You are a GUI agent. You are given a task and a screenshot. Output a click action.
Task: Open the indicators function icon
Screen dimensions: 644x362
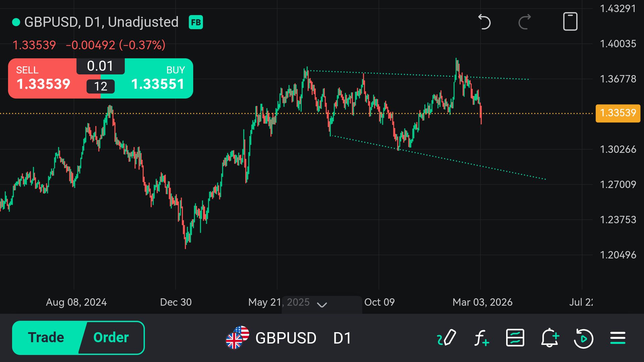coord(481,338)
